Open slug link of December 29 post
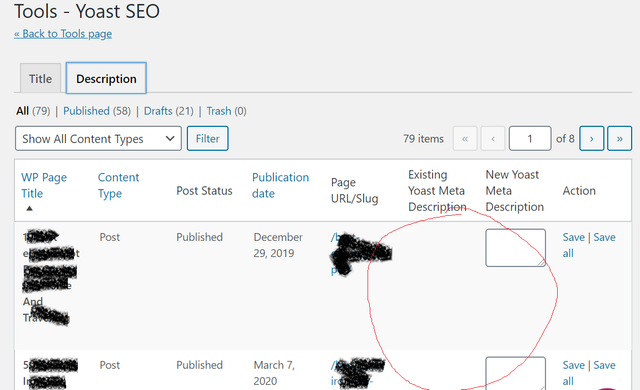Image resolution: width=640 pixels, height=390 pixels. coord(360,254)
